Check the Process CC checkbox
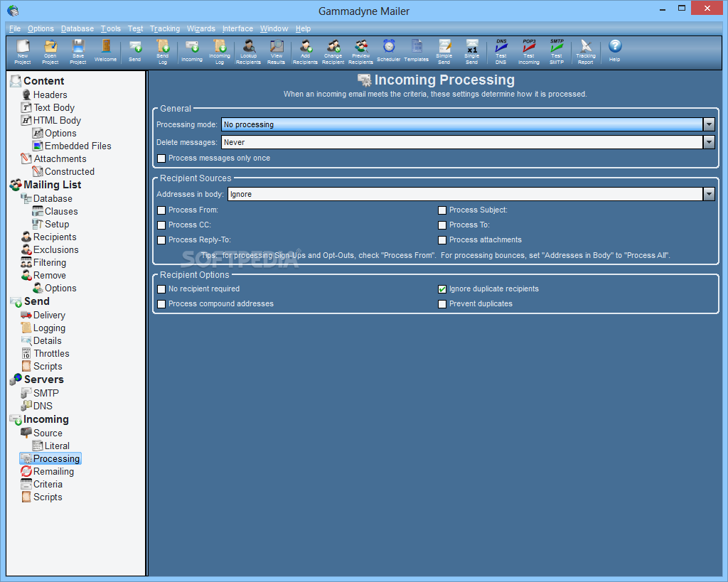The width and height of the screenshot is (728, 582). [x=161, y=225]
